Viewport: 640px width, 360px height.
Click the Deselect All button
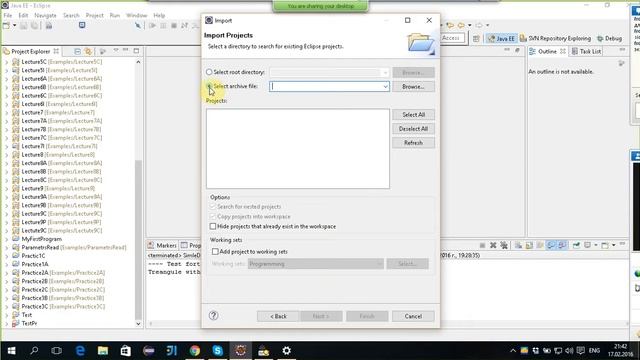[x=413, y=129]
